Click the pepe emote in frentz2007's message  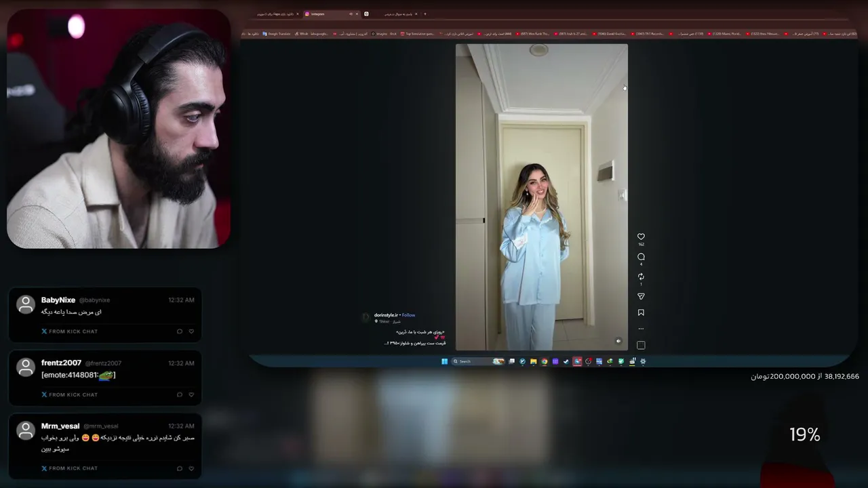coord(106,375)
